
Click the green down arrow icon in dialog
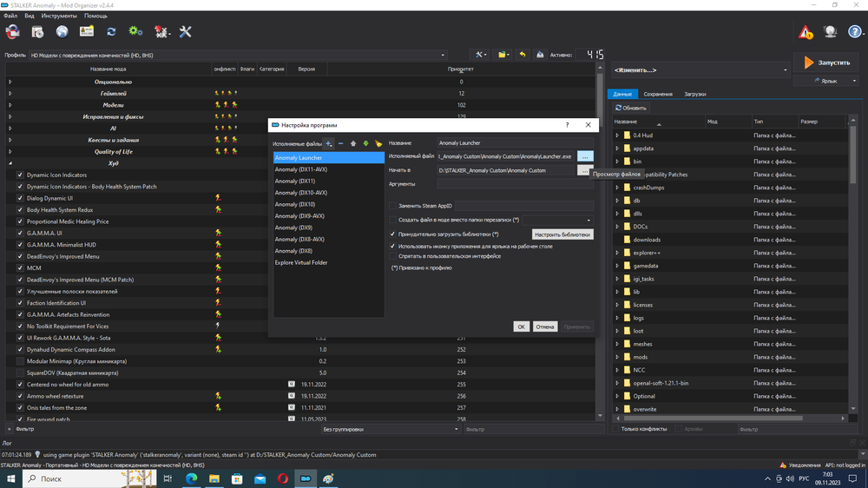coord(365,143)
